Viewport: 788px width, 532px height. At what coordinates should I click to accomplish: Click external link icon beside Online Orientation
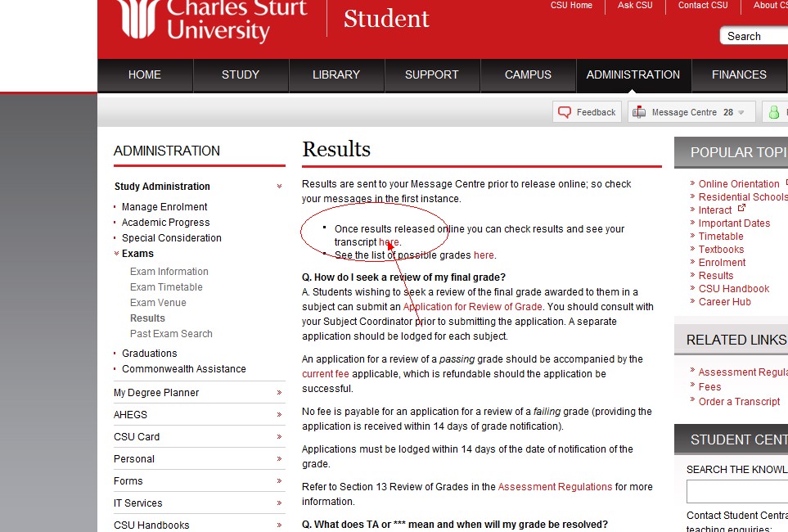pyautogui.click(x=786, y=183)
